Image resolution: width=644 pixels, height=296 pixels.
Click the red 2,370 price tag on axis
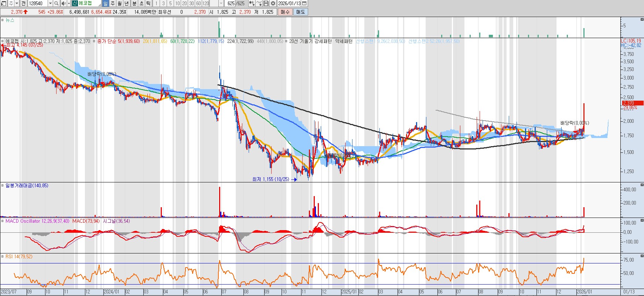tap(632, 103)
